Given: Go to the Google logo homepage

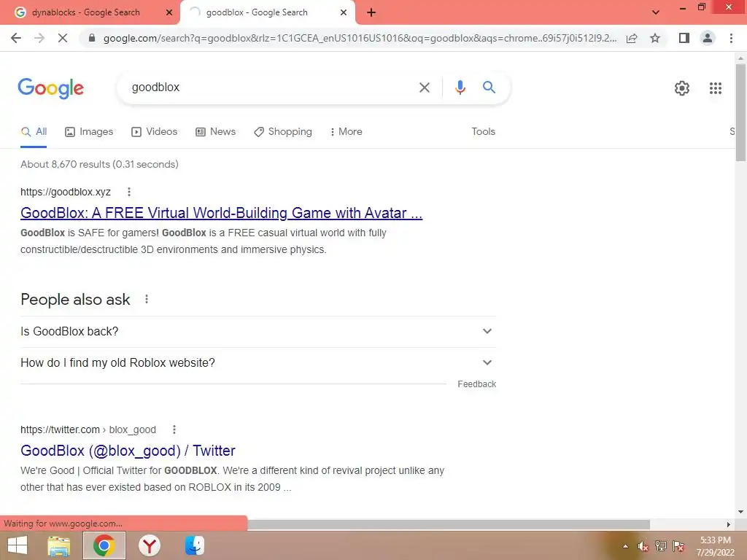Looking at the screenshot, I should pyautogui.click(x=50, y=88).
